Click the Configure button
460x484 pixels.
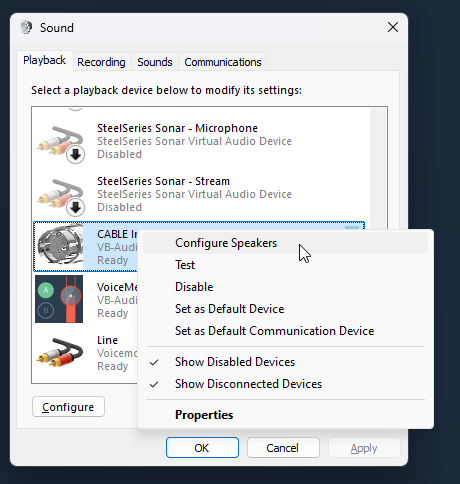point(68,407)
